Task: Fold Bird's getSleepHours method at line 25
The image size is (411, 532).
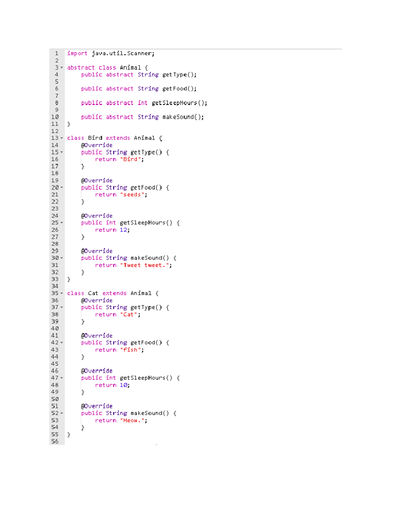Action: tap(62, 223)
